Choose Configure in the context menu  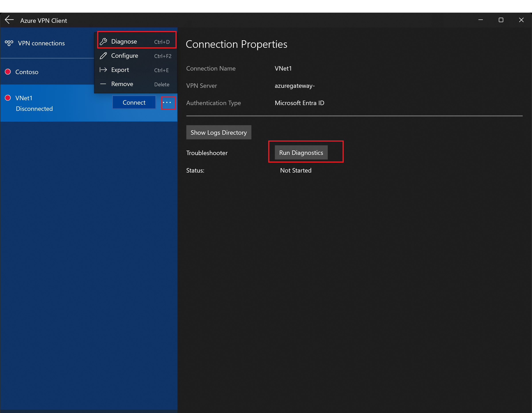click(125, 56)
